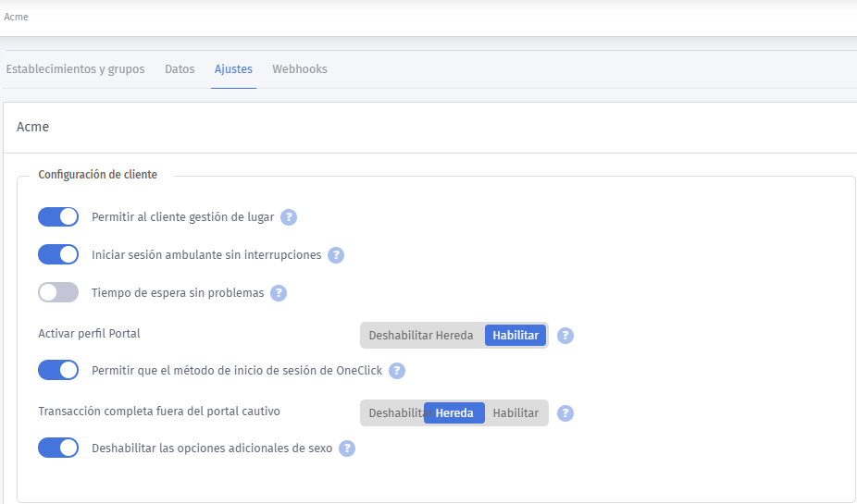Open help for Transacción completa fuera del portal
The image size is (857, 504).
tap(565, 413)
